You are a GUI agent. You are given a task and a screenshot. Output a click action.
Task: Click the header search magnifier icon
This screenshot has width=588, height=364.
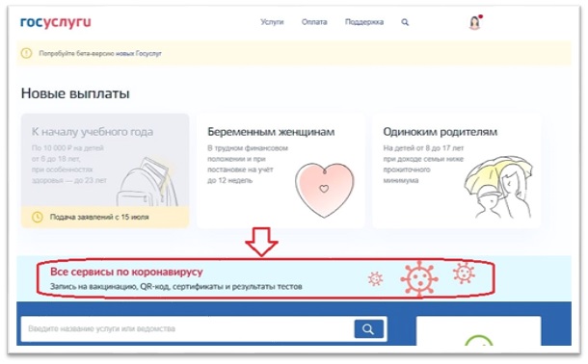405,22
